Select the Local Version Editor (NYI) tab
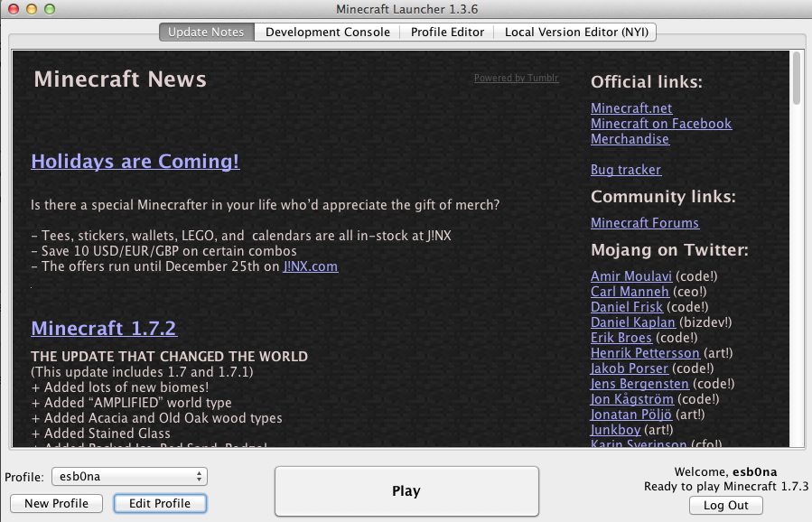This screenshot has width=812, height=522. click(x=576, y=33)
